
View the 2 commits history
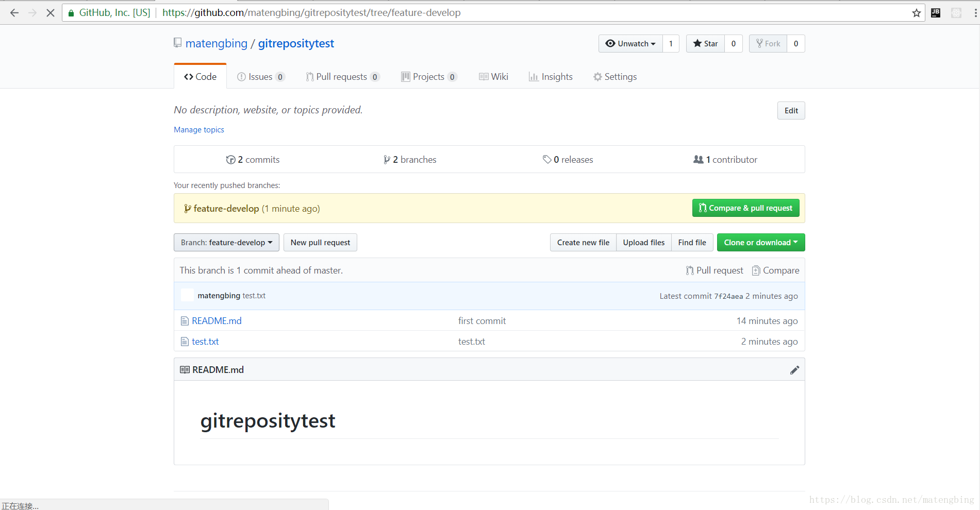pyautogui.click(x=253, y=160)
